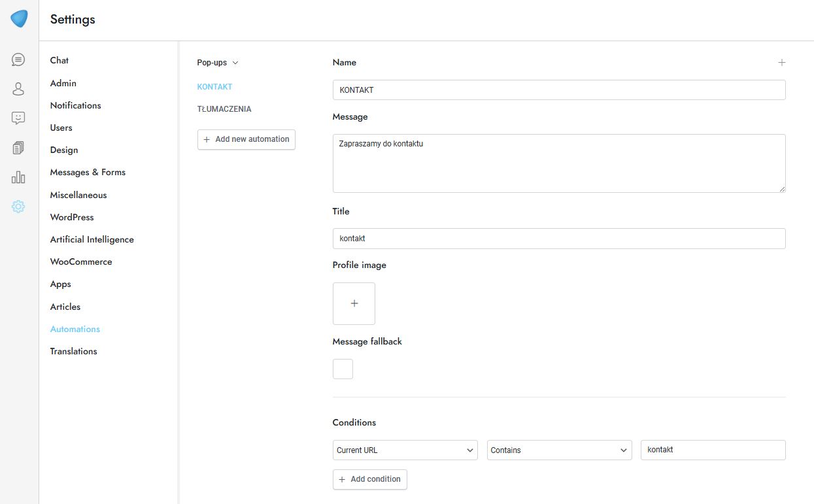Upload a profile image via plus box
The height and width of the screenshot is (504, 814).
coord(354,303)
